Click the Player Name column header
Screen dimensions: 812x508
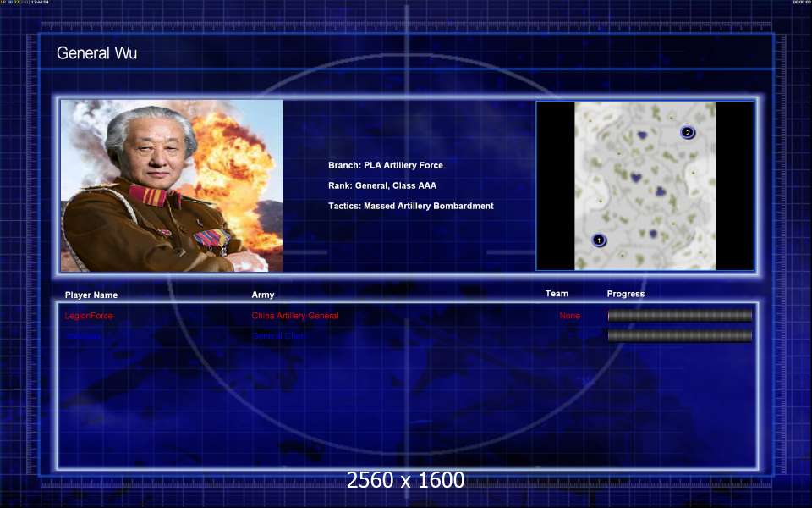pos(91,295)
